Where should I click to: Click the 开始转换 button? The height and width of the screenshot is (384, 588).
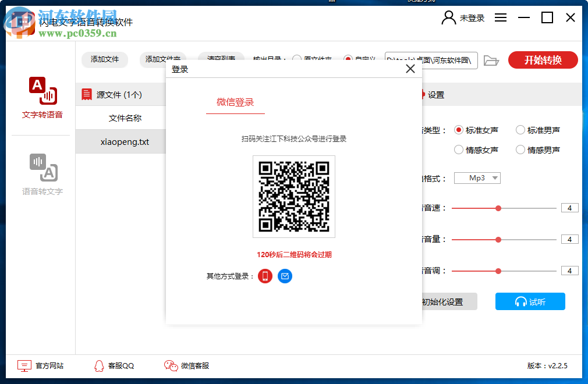[543, 60]
